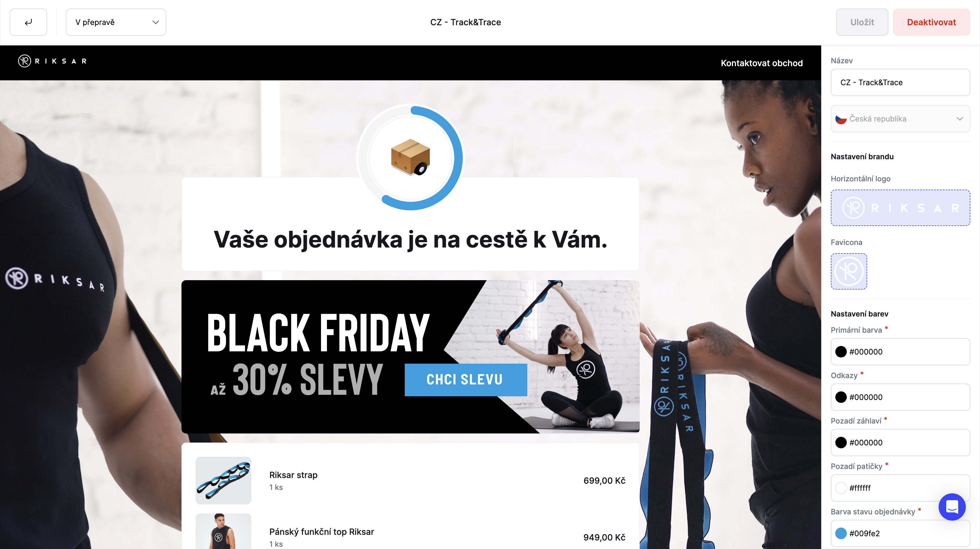Click the Czech flag icon

point(841,119)
